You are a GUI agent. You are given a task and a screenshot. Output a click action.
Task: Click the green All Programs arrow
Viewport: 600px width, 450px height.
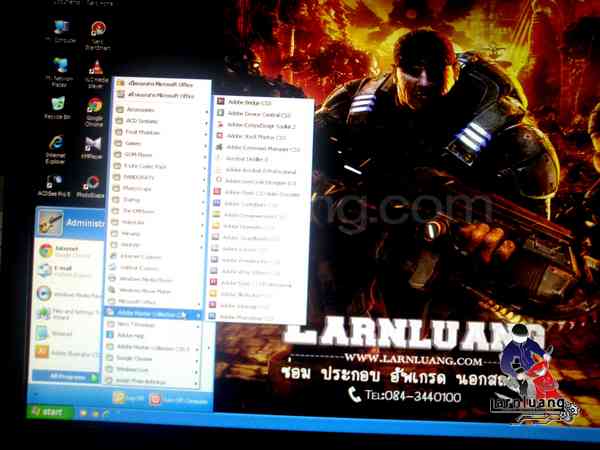click(93, 378)
